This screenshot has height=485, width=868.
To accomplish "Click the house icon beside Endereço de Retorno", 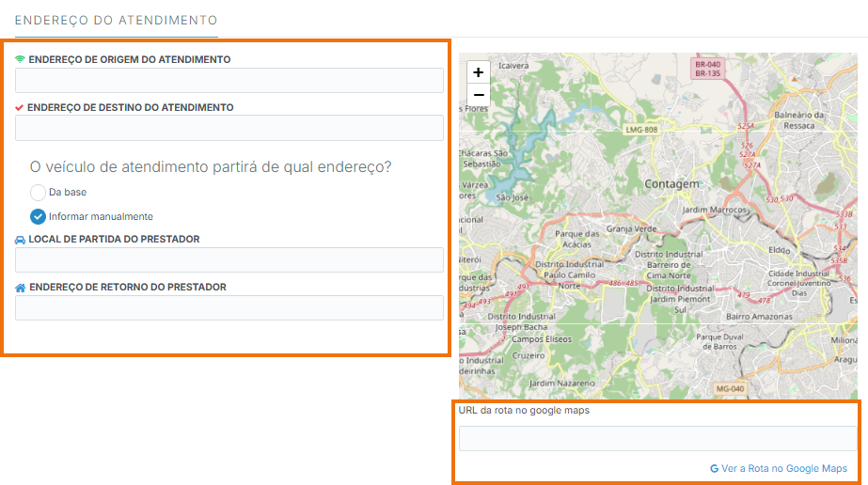I will 21,288.
